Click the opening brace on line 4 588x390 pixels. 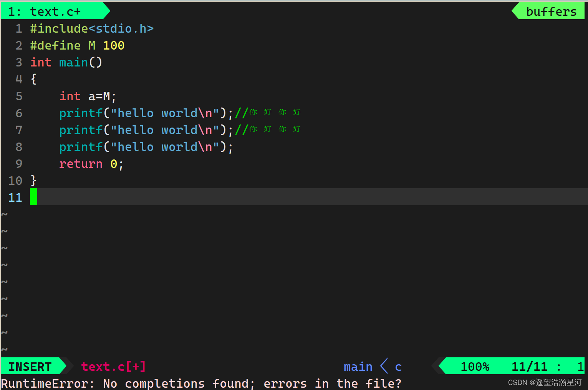tap(34, 79)
